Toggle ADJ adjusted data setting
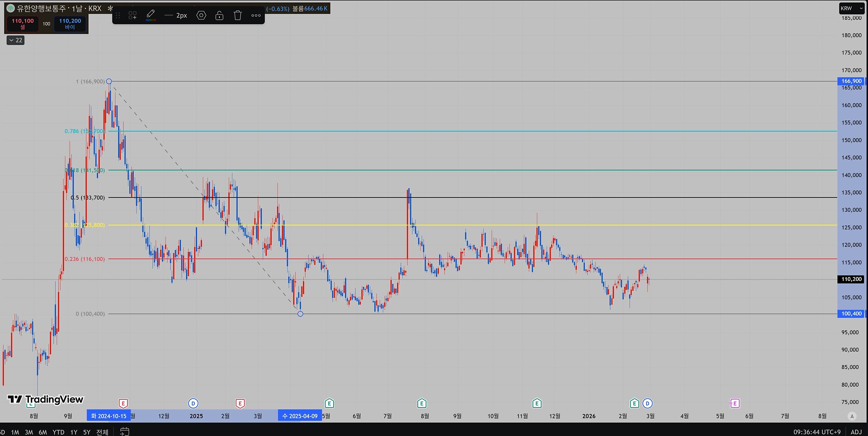Image resolution: width=868 pixels, height=436 pixels. click(x=856, y=432)
